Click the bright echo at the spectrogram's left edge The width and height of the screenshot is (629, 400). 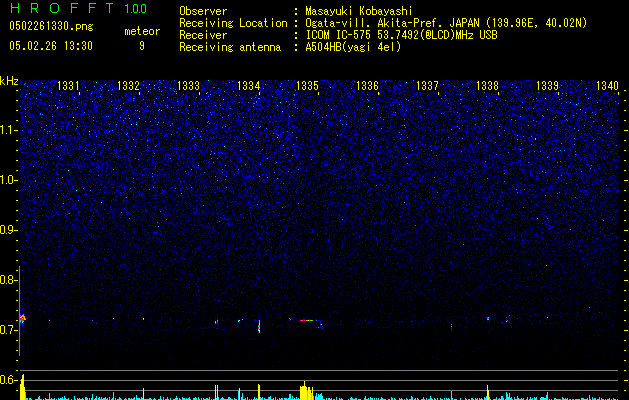pyautogui.click(x=22, y=319)
